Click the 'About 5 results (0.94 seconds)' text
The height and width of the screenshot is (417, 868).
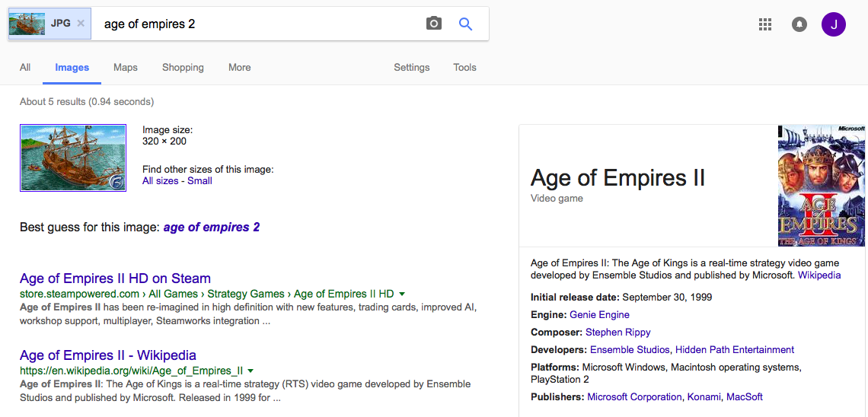(86, 102)
